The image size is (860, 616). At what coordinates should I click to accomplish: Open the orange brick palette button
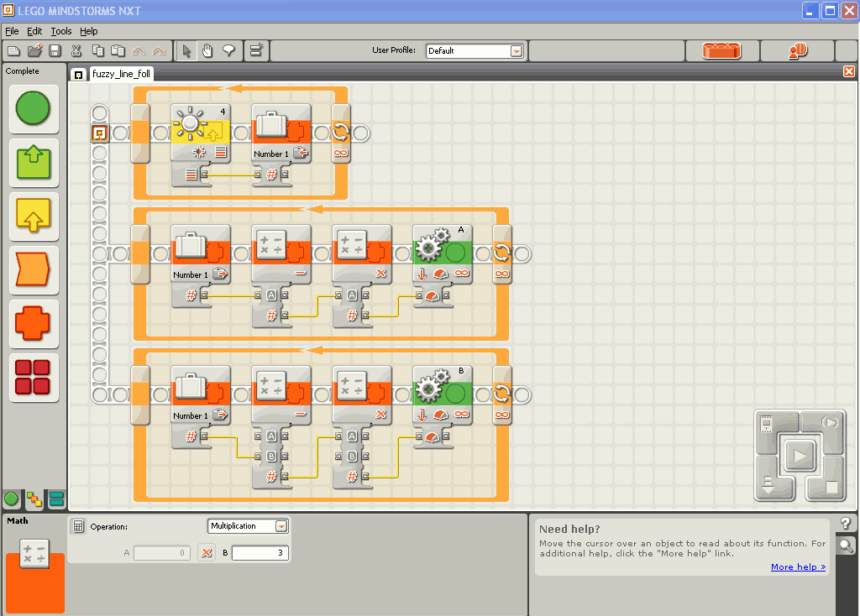coord(721,51)
